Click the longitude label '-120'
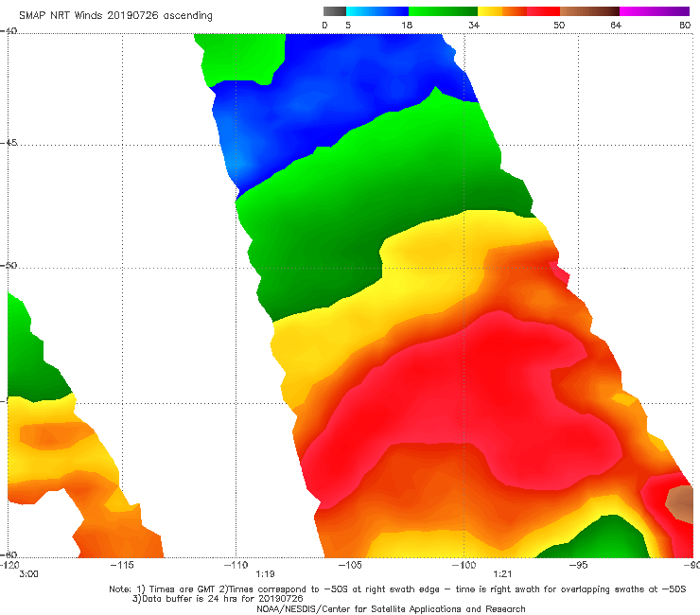The image size is (700, 615). (9, 565)
